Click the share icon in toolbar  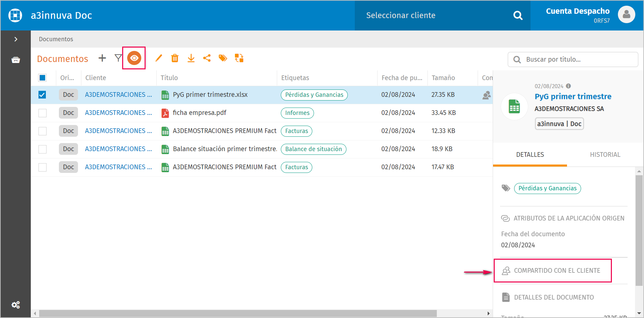(x=207, y=58)
